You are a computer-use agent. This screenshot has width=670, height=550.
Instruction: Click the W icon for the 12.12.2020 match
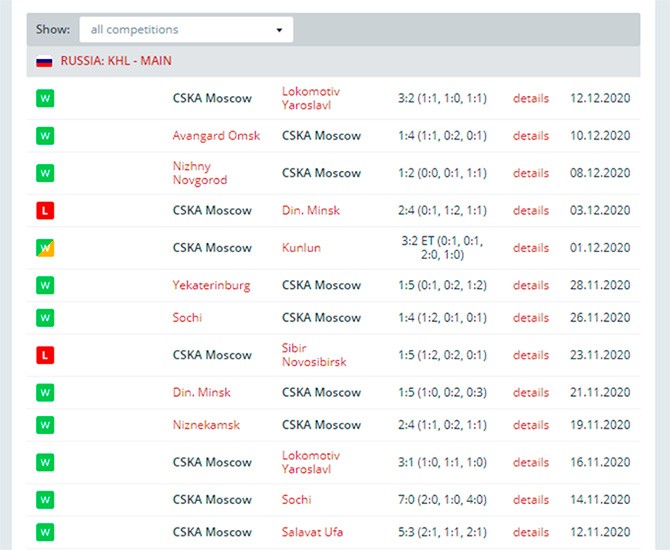45,98
